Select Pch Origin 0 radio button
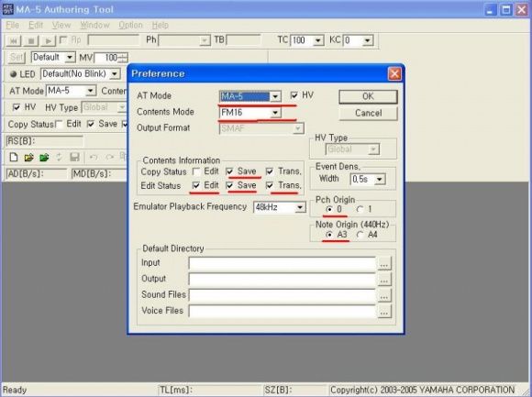Screen dimensions: 532x397 328,210
